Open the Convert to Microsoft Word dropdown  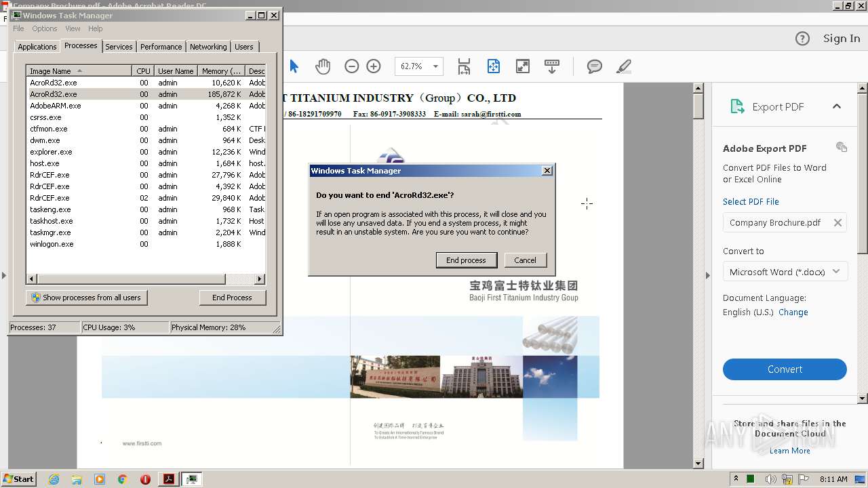pos(785,272)
